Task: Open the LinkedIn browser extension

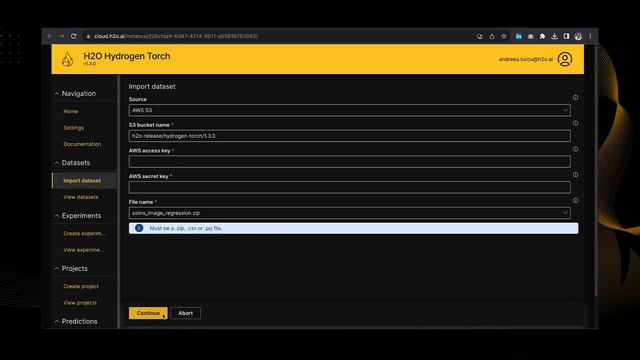Action: (x=518, y=36)
